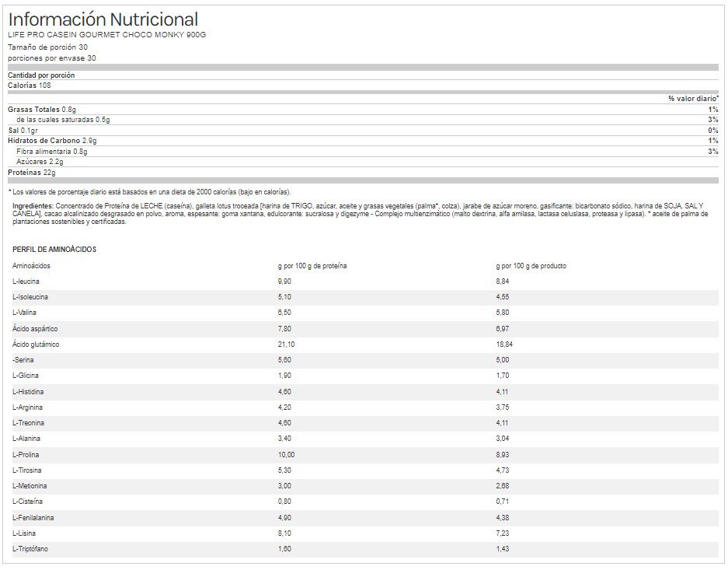Click the porciones por envase line
The height and width of the screenshot is (570, 728).
coord(52,58)
